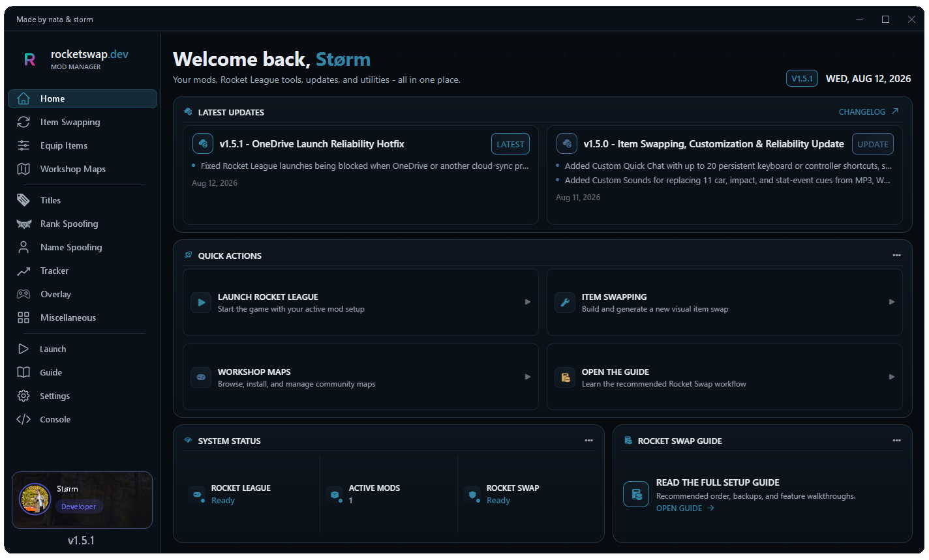
Task: Click the Titles tag icon
Action: 23,200
